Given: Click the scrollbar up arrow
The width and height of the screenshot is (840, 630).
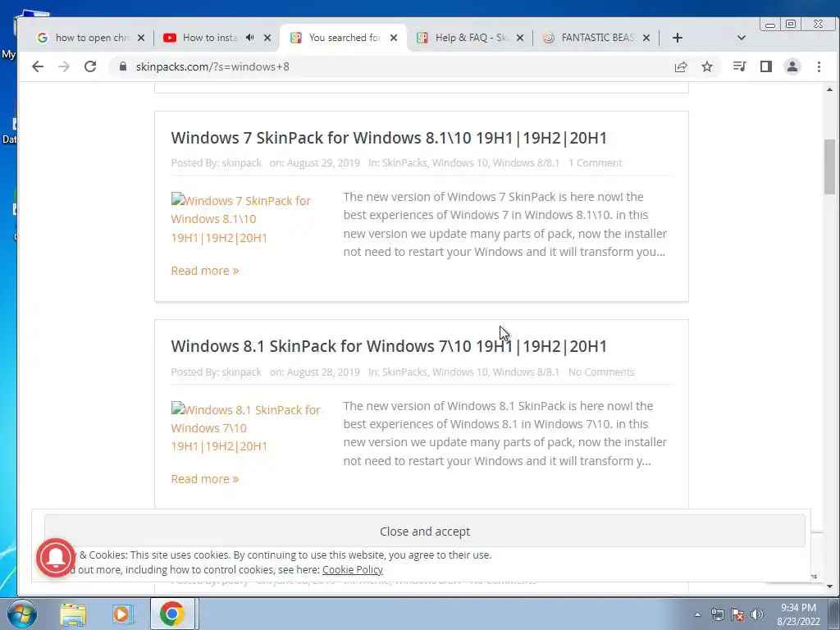Looking at the screenshot, I should click(x=830, y=89).
